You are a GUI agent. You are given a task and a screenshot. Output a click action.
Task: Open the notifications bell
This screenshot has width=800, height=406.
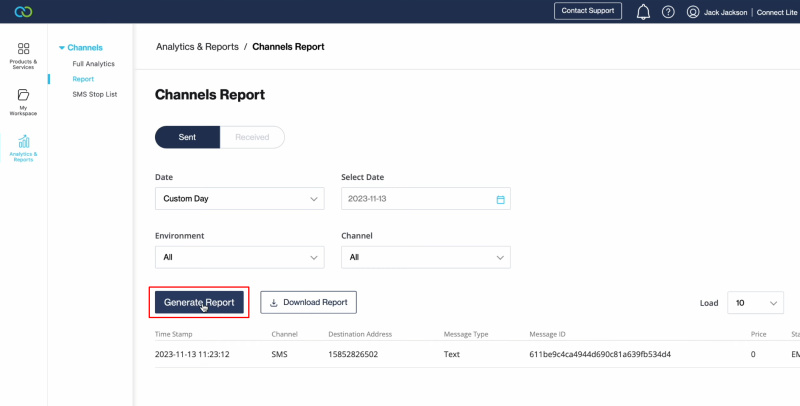point(643,12)
